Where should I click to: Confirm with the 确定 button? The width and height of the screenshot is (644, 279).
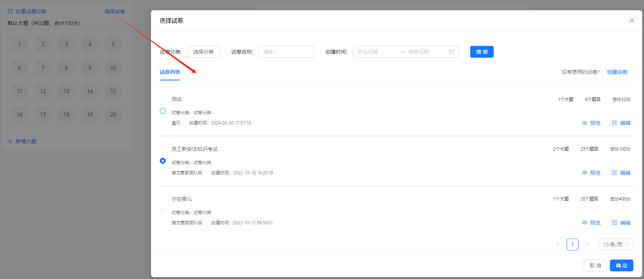click(622, 265)
